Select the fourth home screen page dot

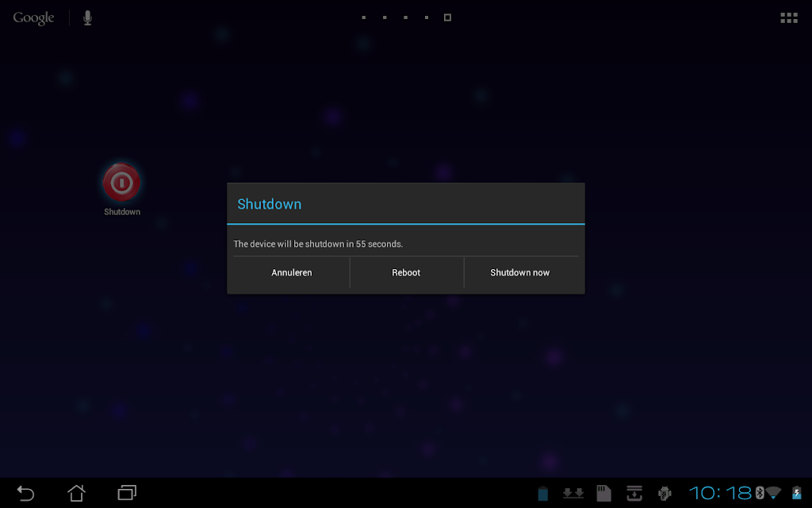coord(427,17)
